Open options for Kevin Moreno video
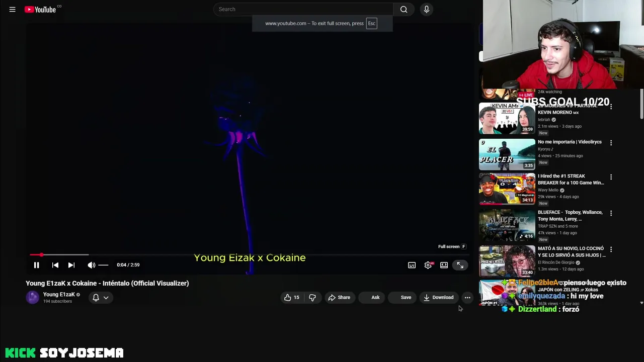This screenshot has width=644, height=362. click(611, 107)
